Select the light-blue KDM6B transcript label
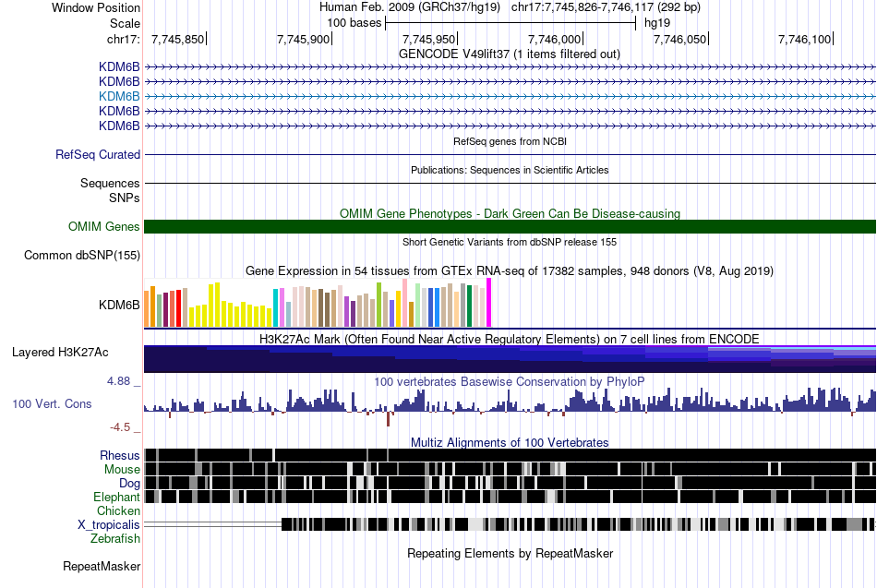This screenshot has height=588, width=877. pyautogui.click(x=119, y=96)
